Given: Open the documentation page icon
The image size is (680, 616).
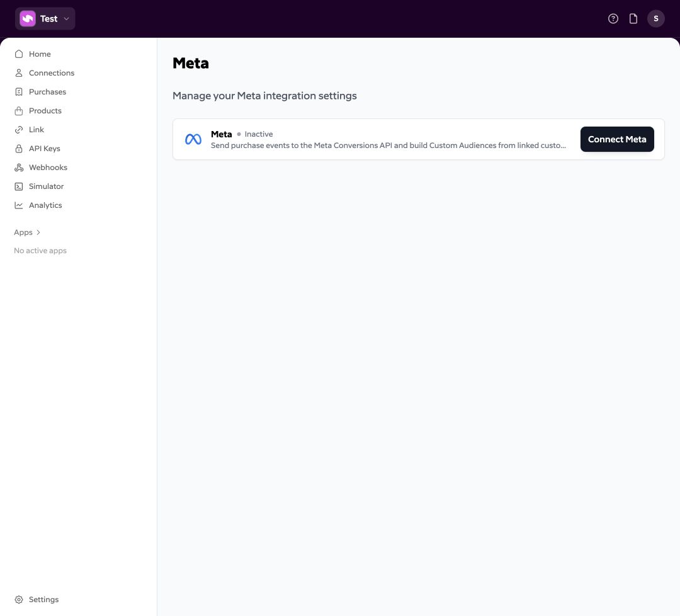Looking at the screenshot, I should (633, 19).
